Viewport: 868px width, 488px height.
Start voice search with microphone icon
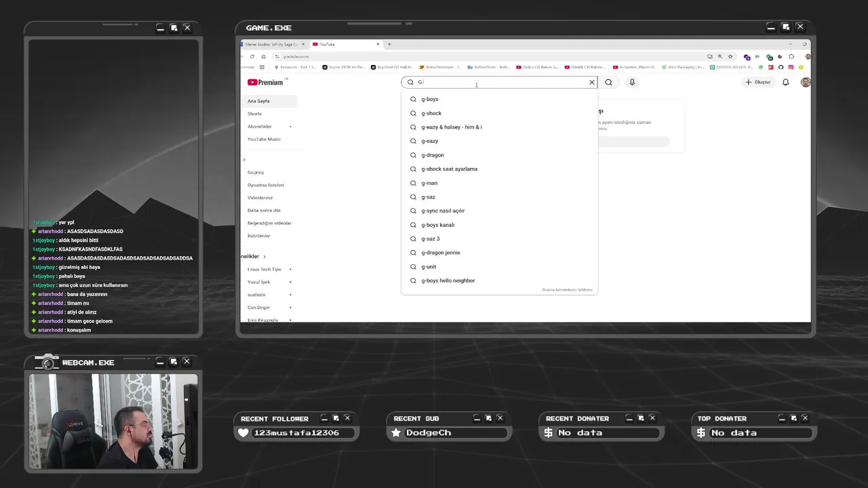point(632,82)
